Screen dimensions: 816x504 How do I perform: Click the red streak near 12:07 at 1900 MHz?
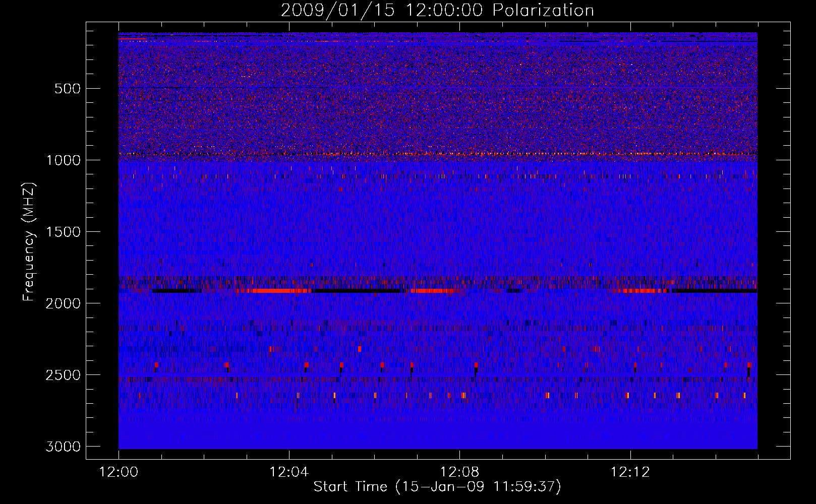433,291
